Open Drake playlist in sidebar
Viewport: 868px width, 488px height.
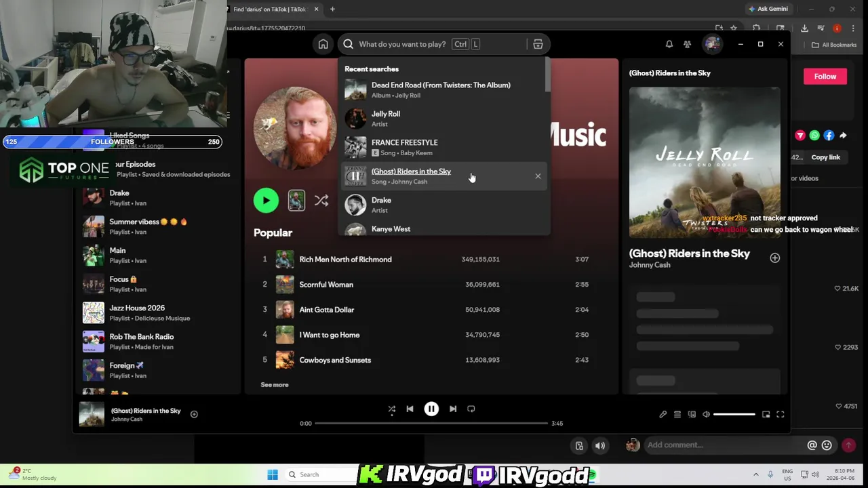pos(158,198)
